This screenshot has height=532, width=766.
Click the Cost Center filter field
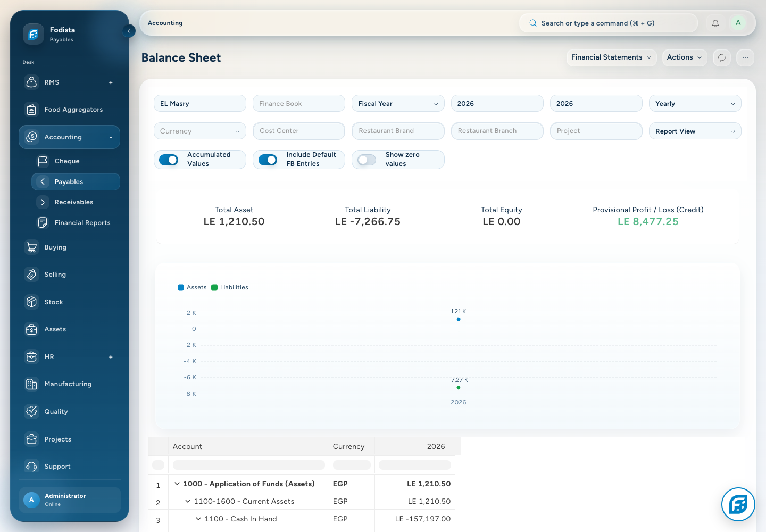(299, 131)
